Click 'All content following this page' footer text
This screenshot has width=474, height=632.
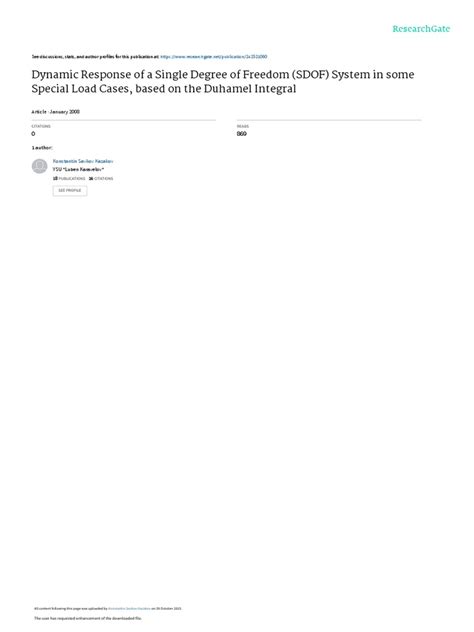pos(71,608)
